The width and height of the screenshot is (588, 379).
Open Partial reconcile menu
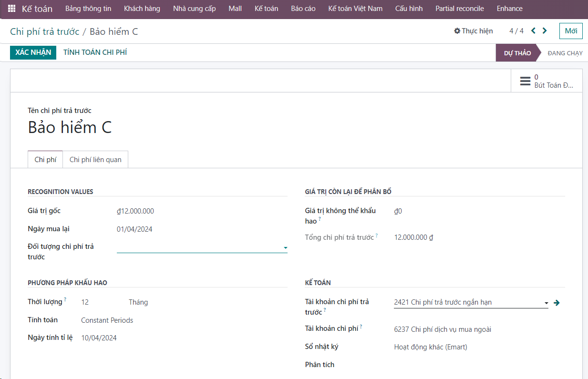(x=460, y=9)
